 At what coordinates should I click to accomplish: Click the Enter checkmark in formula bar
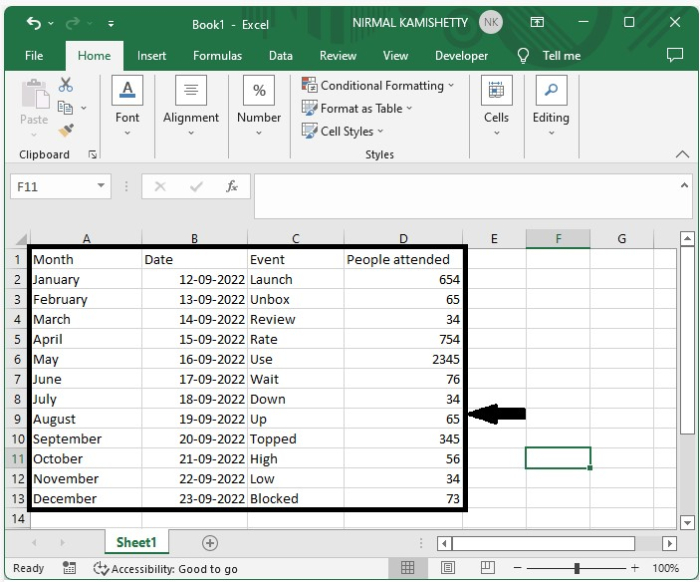coord(196,187)
